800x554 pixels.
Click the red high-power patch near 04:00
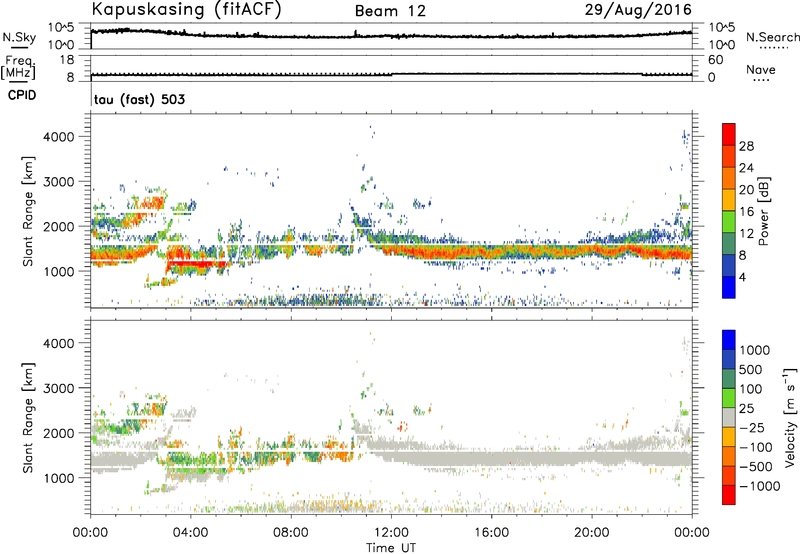(196, 264)
